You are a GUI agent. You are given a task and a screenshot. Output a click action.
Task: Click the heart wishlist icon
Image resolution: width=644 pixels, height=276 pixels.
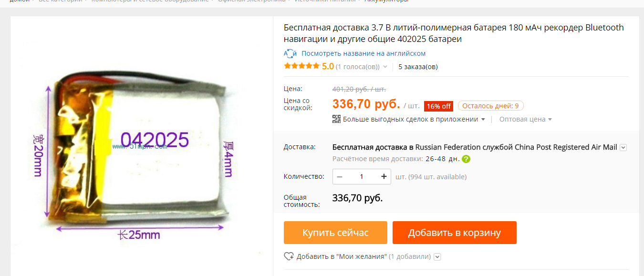(289, 256)
